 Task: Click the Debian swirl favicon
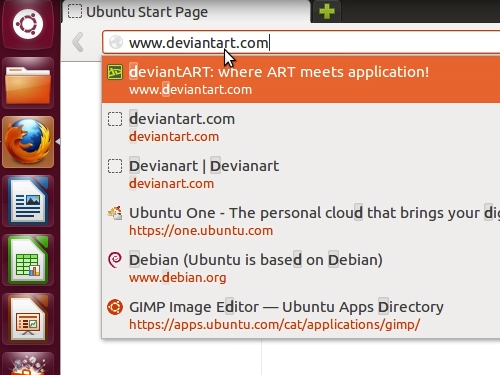(x=115, y=260)
